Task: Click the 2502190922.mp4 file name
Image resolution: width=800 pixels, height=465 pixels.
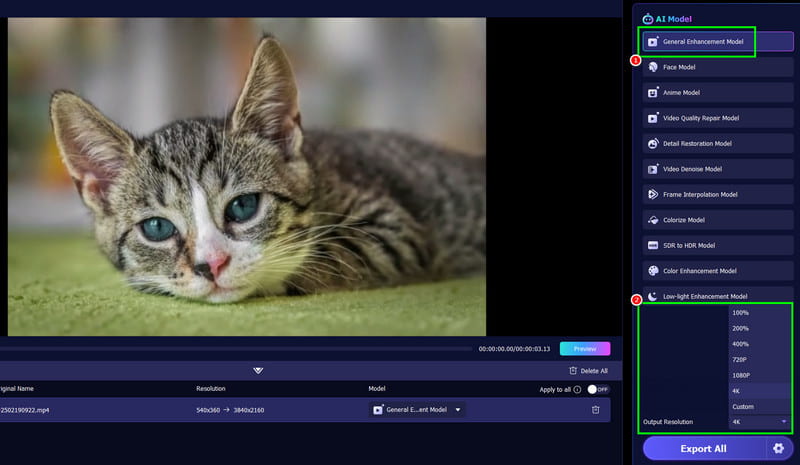Action: coord(24,410)
